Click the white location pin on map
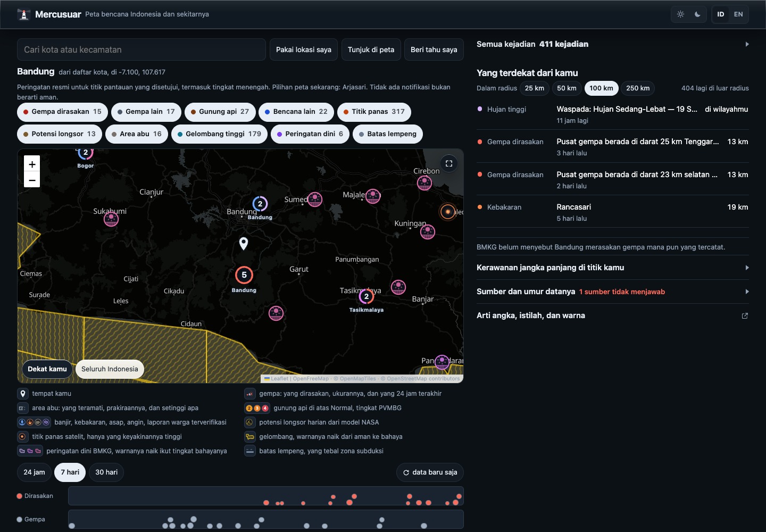 pos(244,243)
